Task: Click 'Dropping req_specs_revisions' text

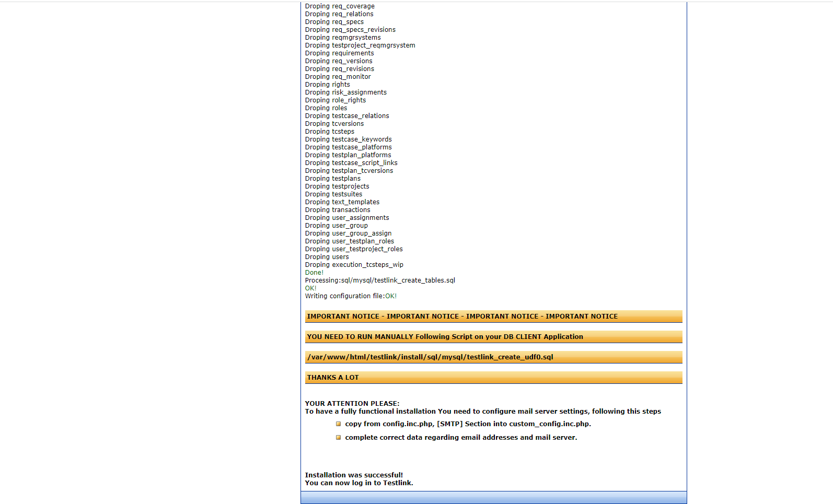Action: coord(350,30)
